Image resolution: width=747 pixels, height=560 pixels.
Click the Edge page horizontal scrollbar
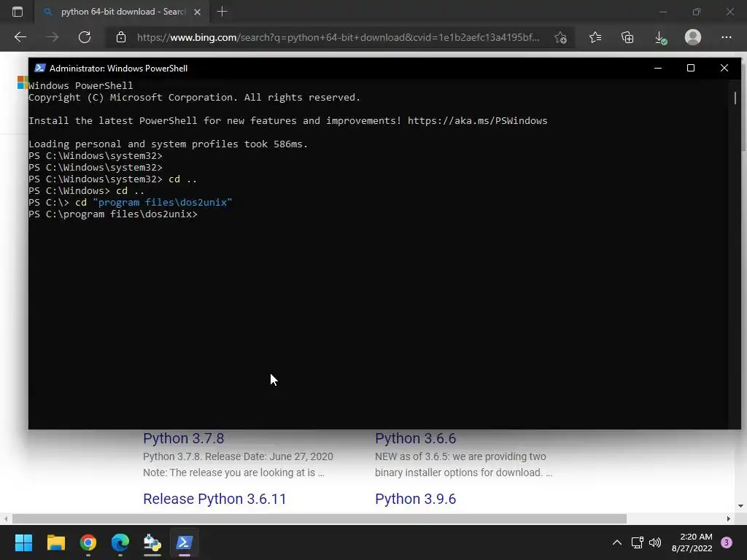pyautogui.click(x=320, y=518)
